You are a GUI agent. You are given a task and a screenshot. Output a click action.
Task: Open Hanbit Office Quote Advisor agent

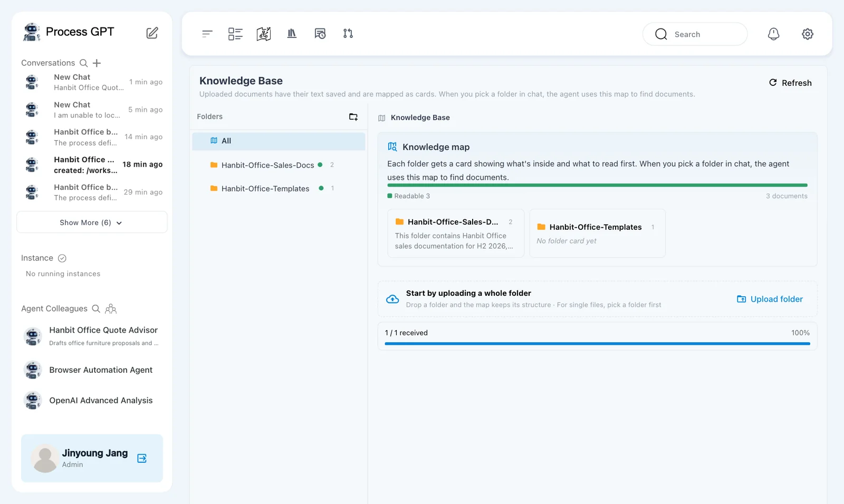coord(92,336)
